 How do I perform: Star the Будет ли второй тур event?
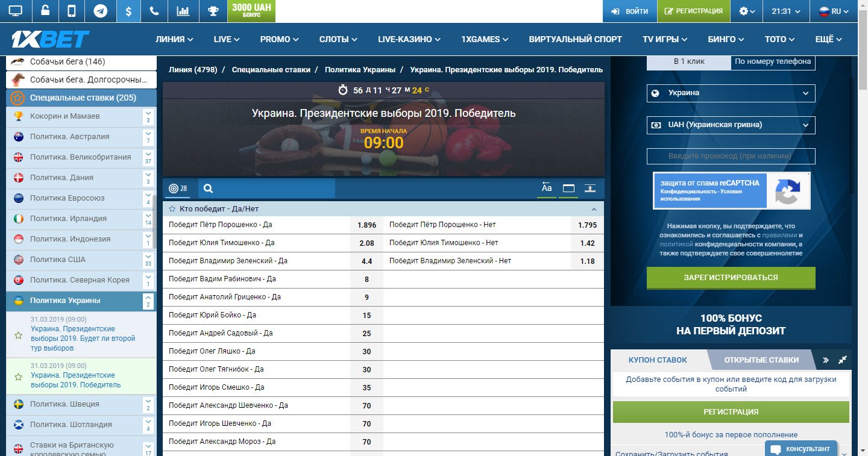(x=18, y=335)
